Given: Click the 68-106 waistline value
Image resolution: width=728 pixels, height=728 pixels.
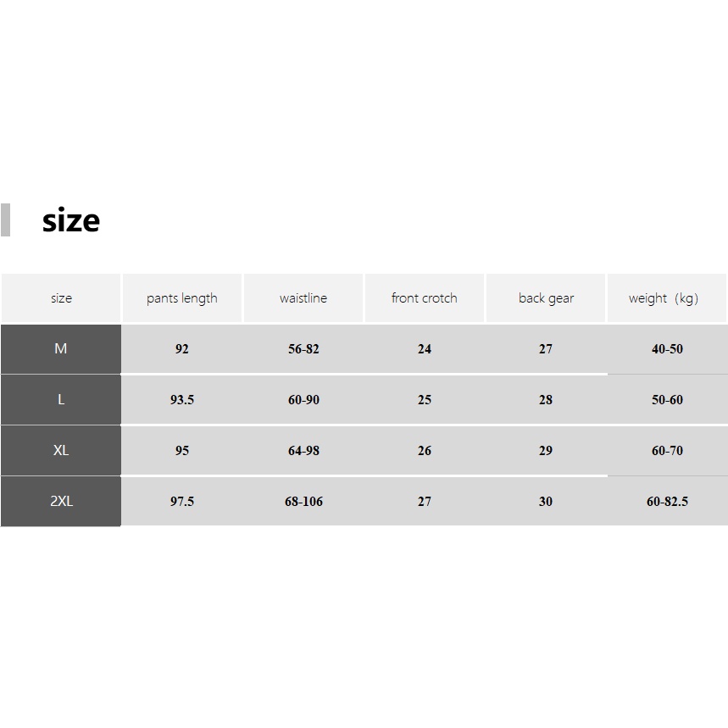Looking at the screenshot, I should pyautogui.click(x=303, y=502).
